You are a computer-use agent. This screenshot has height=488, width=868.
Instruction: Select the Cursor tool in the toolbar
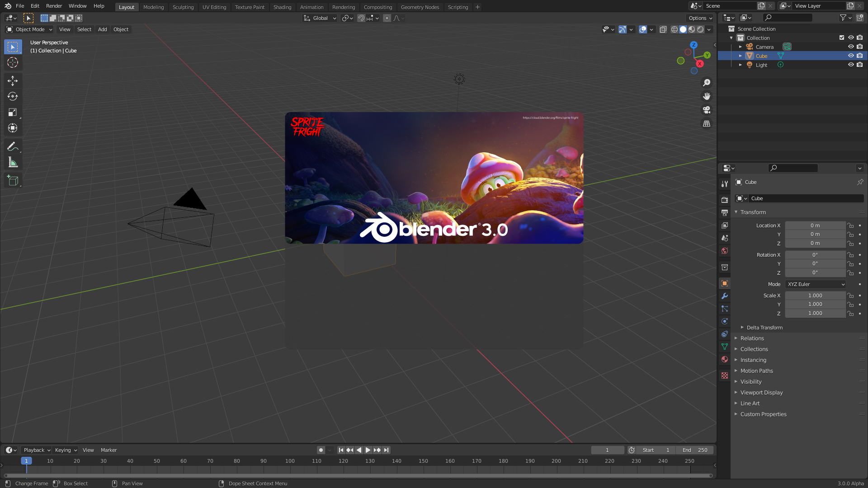pyautogui.click(x=13, y=62)
